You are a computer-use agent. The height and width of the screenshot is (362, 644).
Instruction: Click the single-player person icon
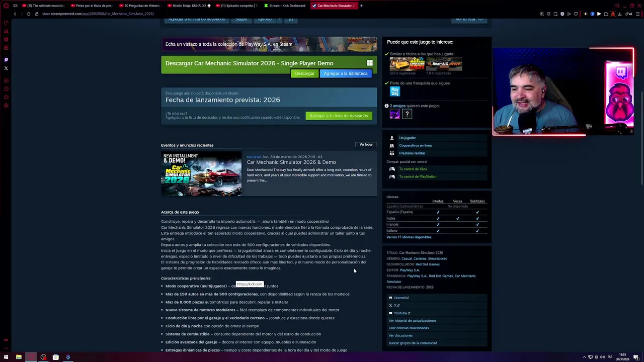tap(392, 138)
